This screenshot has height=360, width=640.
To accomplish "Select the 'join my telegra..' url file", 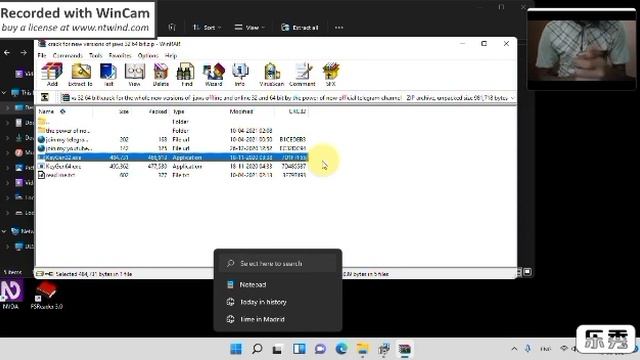I will coord(172,139).
